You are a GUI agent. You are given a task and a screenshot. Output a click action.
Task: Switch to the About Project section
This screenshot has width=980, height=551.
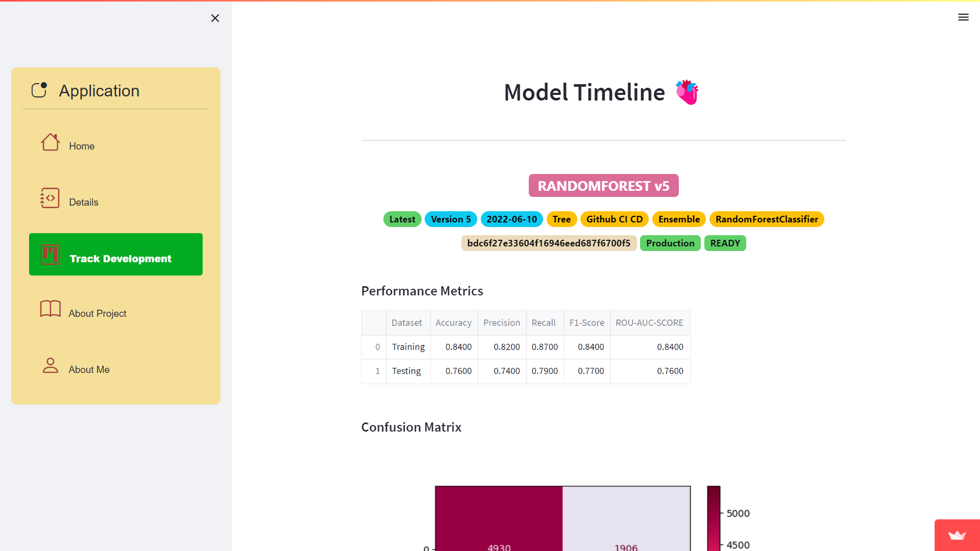coord(97,313)
